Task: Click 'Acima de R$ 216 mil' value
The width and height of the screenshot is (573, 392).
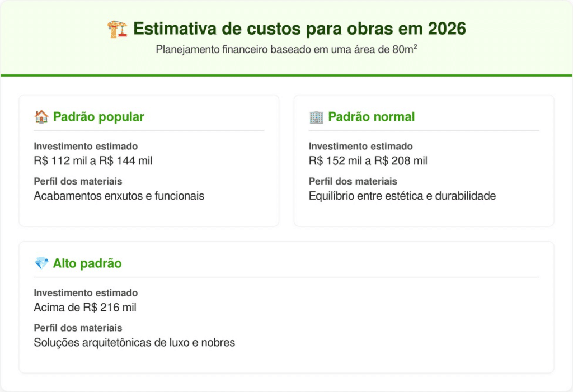Action: [85, 308]
